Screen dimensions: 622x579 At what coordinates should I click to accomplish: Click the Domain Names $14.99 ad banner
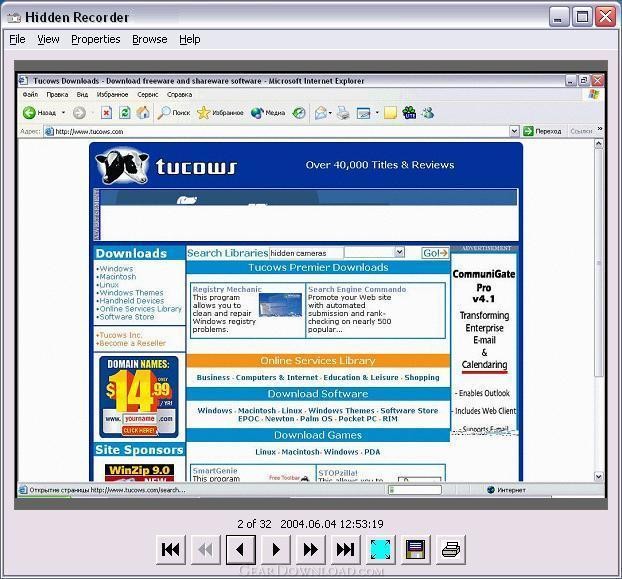pyautogui.click(x=138, y=397)
